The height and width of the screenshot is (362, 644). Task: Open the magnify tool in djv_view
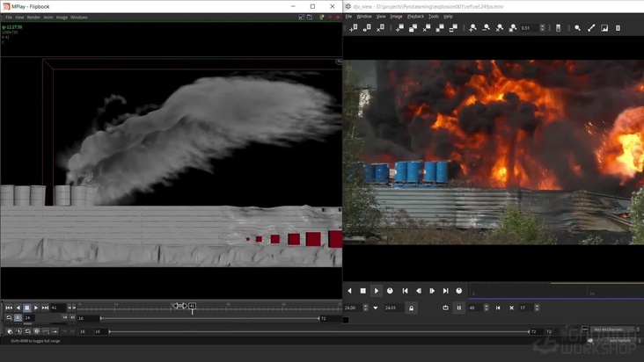coord(577,28)
